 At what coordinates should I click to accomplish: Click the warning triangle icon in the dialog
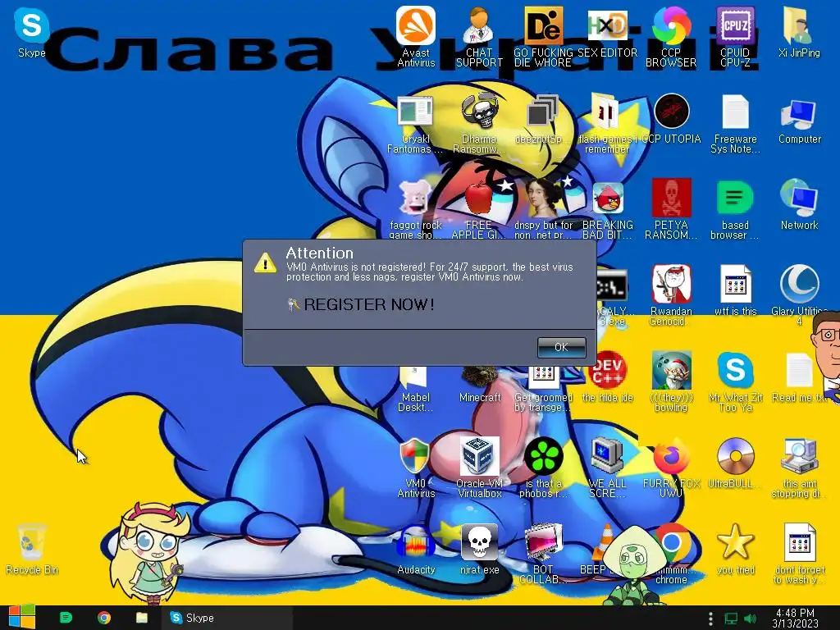[265, 262]
